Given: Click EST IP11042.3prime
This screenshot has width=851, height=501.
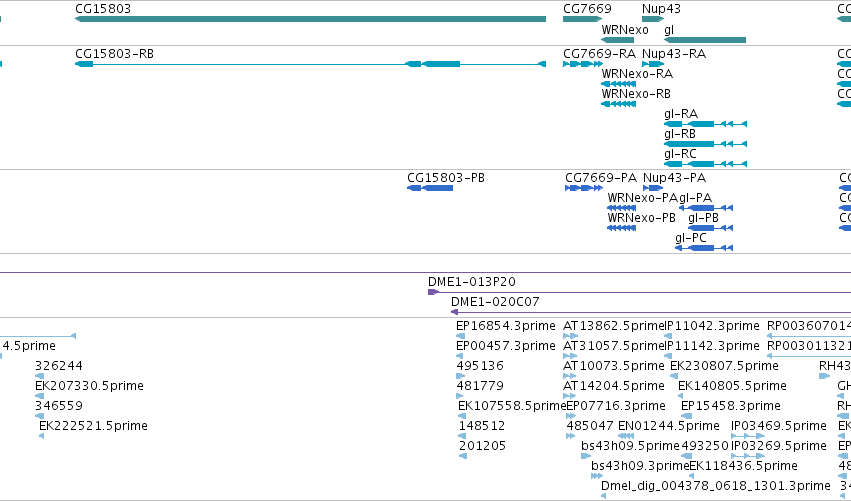Looking at the screenshot, I should point(713,326).
